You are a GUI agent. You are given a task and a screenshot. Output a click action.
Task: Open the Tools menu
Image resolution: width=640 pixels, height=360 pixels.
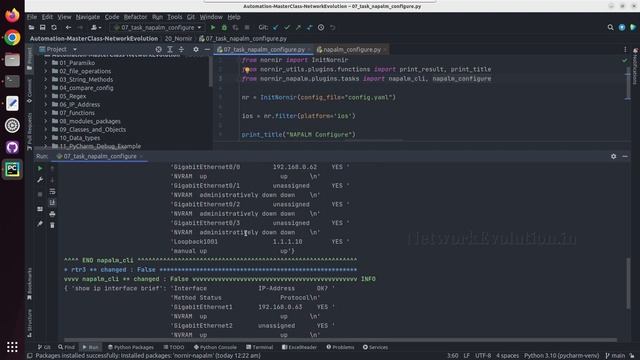click(175, 17)
